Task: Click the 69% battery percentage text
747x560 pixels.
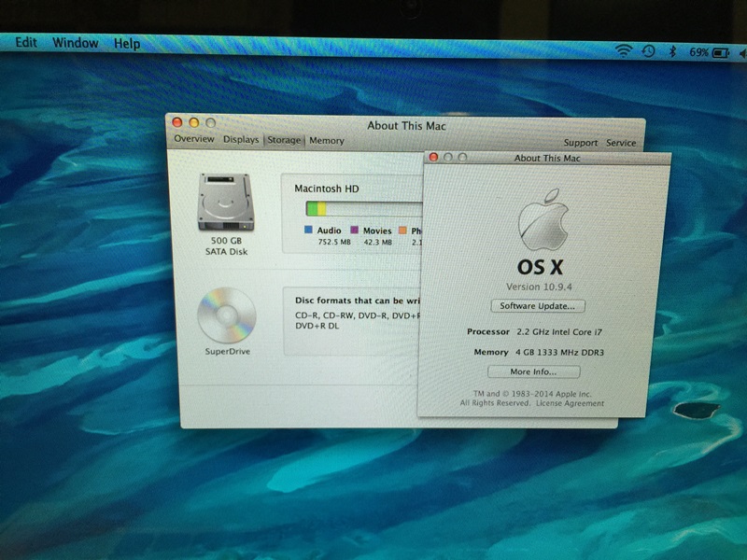Action: [698, 52]
